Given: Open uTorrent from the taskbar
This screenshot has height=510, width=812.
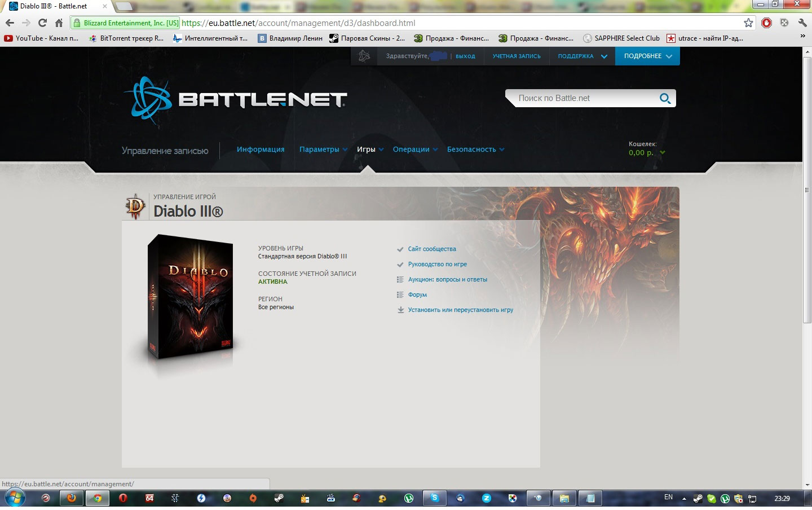Looking at the screenshot, I should coord(408,498).
